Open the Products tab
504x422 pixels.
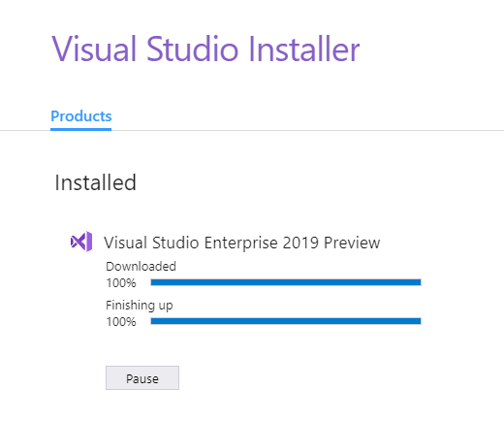click(x=81, y=116)
